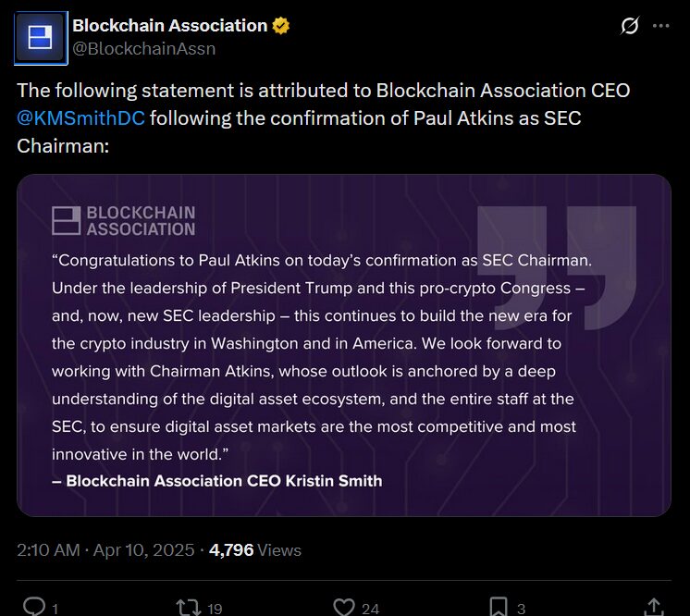Like the post with the heart icon
Screen dimensions: 690x616
pyautogui.click(x=344, y=606)
